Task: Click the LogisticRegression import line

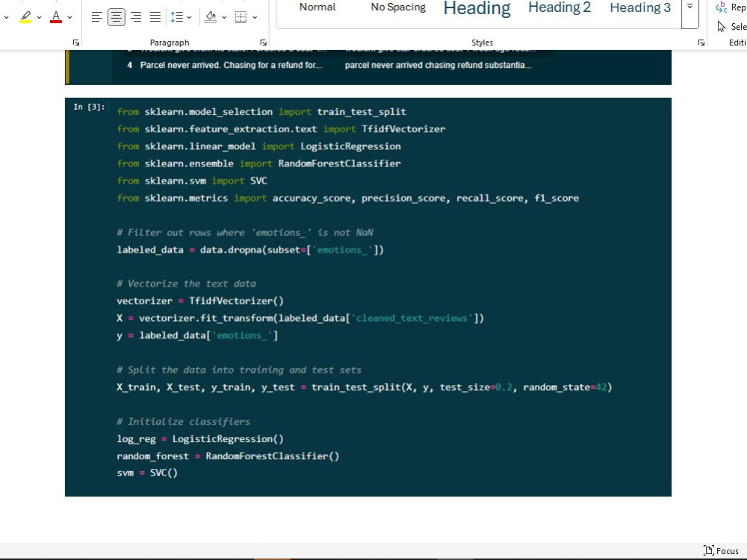Action: pyautogui.click(x=258, y=146)
